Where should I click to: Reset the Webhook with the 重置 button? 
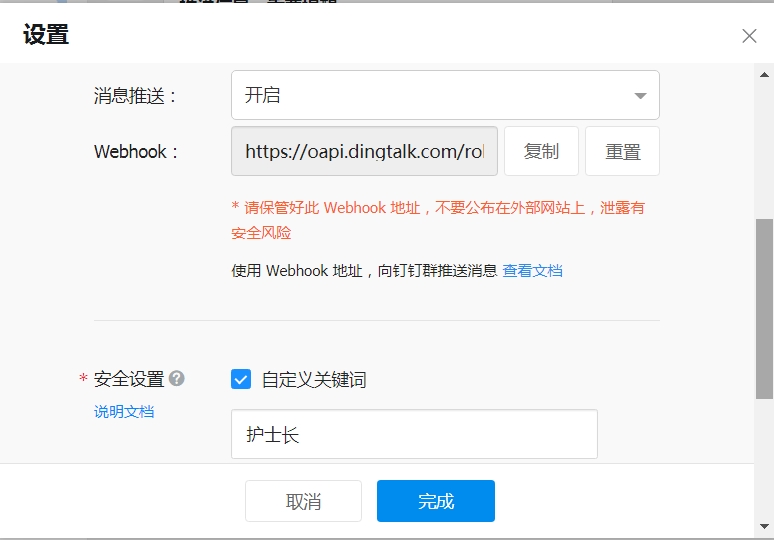pos(622,151)
